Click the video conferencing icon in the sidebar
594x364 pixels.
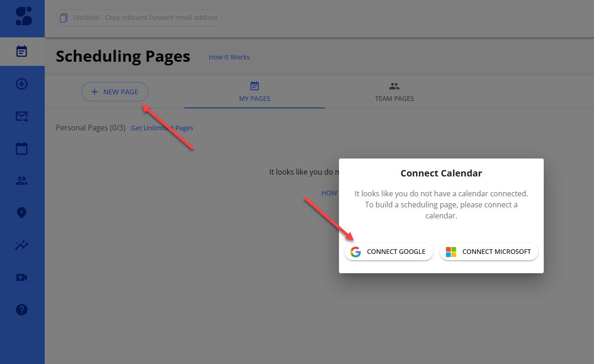[x=22, y=277]
